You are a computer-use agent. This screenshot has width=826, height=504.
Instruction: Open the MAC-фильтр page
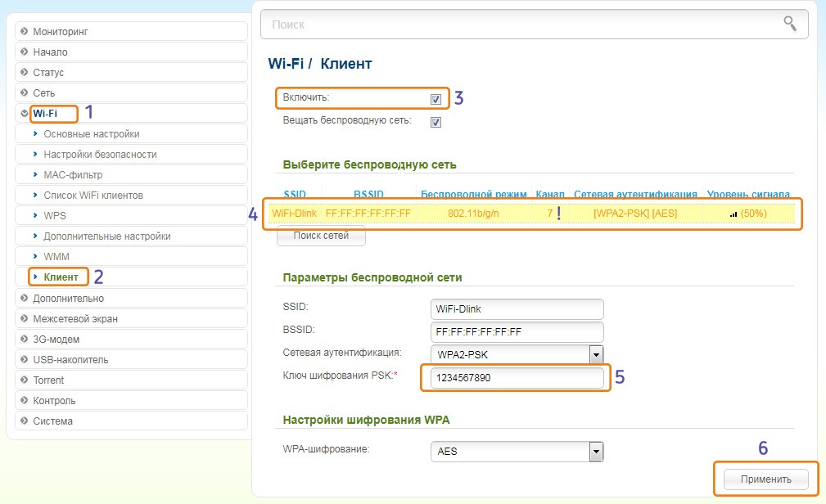click(x=131, y=174)
